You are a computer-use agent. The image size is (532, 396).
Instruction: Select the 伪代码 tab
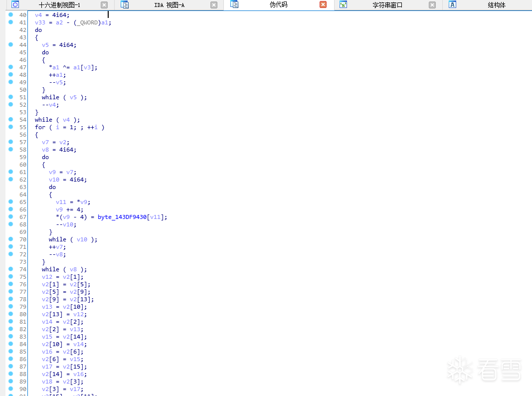[x=279, y=5]
